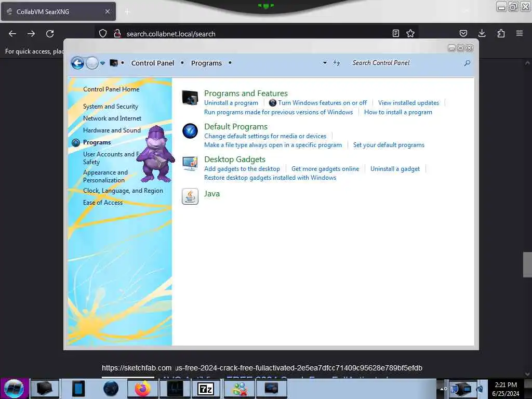Open Java control panel link
The width and height of the screenshot is (532, 399).
point(212,194)
